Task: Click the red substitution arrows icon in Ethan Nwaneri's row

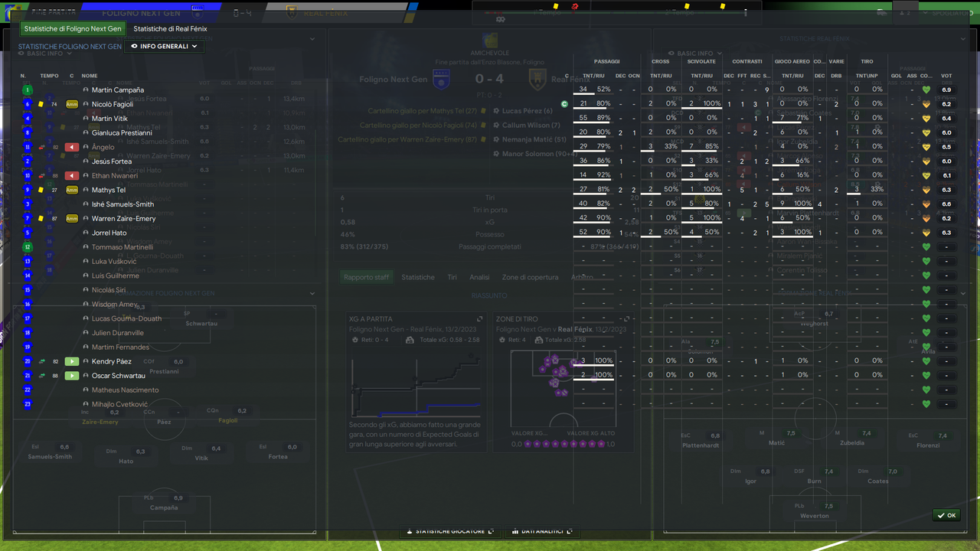Action: [41, 175]
